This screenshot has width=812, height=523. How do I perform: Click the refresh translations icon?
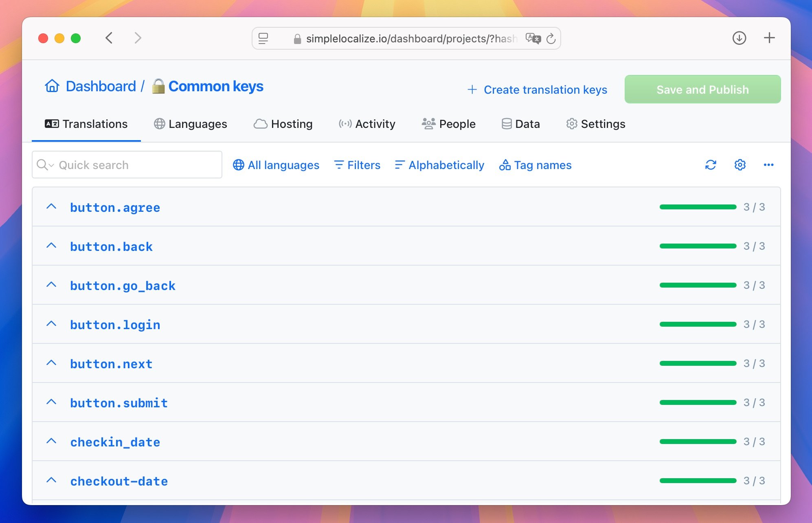coord(711,165)
